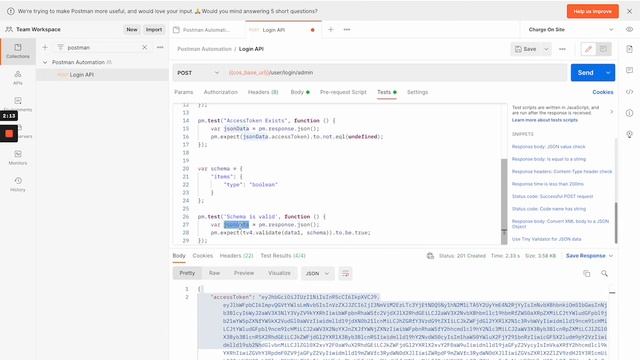Create new collection with plus icon
Viewport: 640px width, 360px height.
[x=45, y=47]
